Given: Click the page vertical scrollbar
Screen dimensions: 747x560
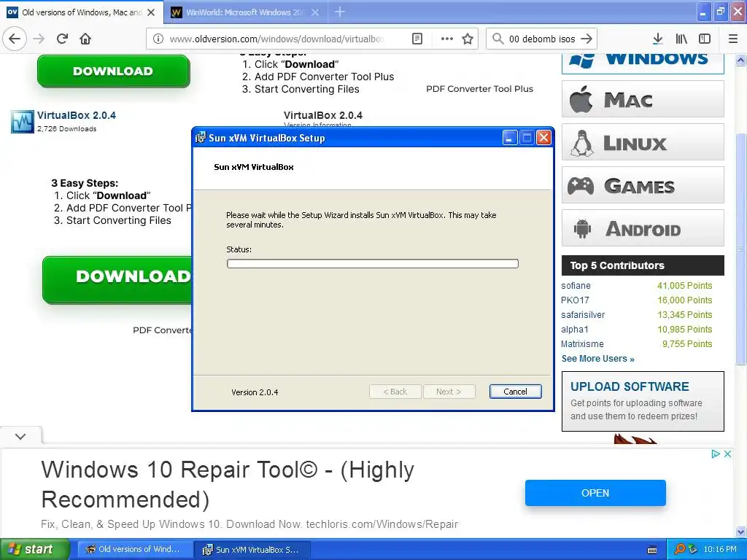Looking at the screenshot, I should [741, 248].
